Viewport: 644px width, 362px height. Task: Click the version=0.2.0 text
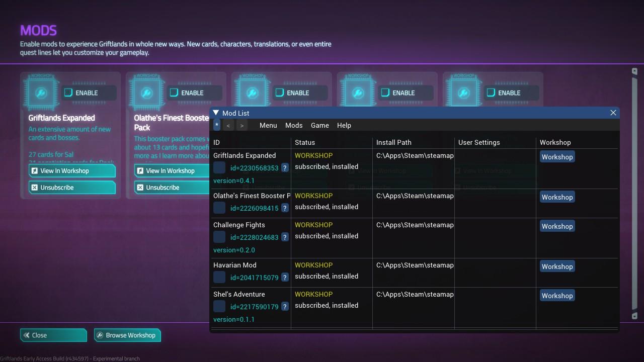[234, 250]
